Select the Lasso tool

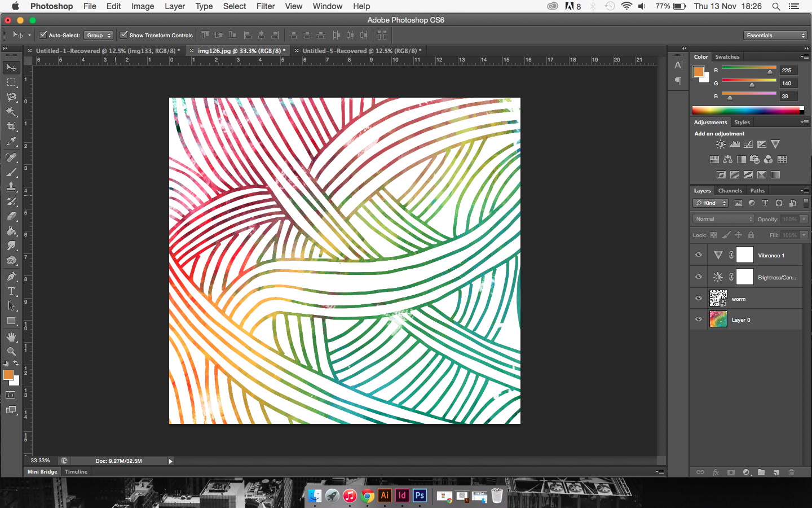tap(11, 97)
